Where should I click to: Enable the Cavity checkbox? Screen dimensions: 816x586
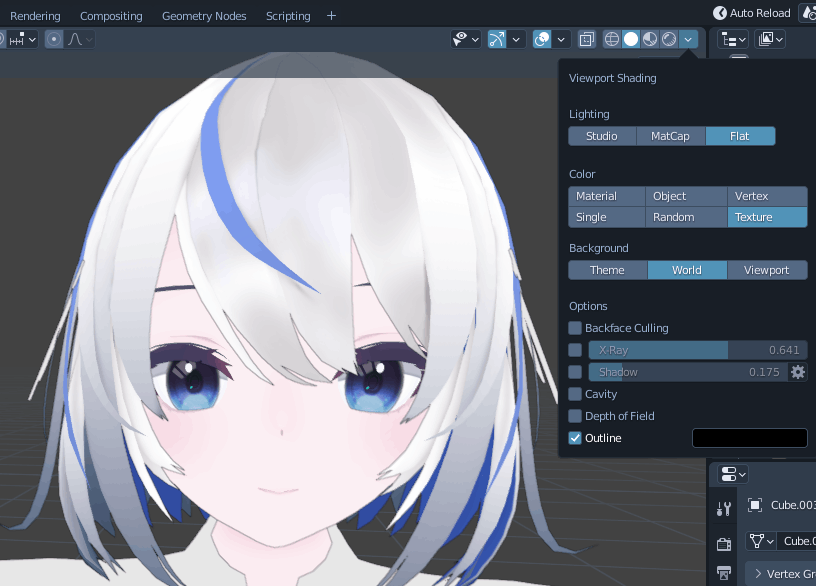tap(575, 394)
